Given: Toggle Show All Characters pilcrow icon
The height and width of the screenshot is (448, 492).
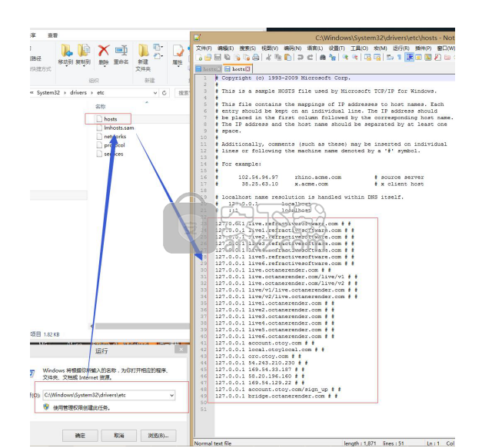Looking at the screenshot, I should point(400,57).
